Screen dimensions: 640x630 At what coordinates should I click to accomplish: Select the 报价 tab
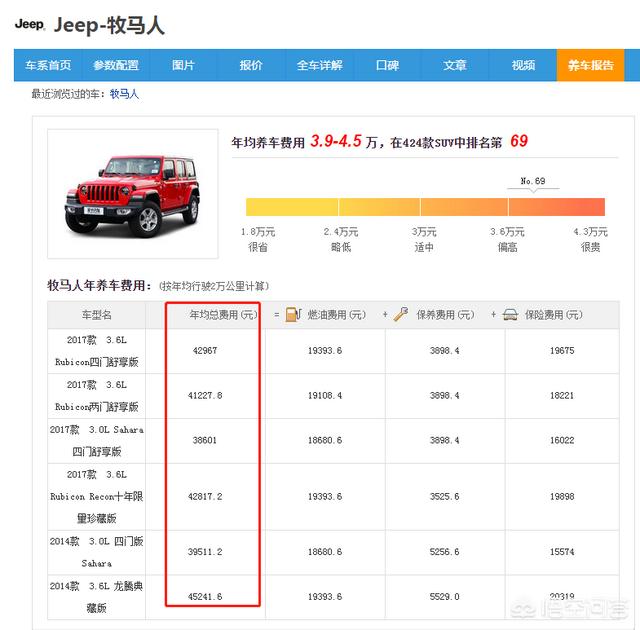pyautogui.click(x=251, y=65)
